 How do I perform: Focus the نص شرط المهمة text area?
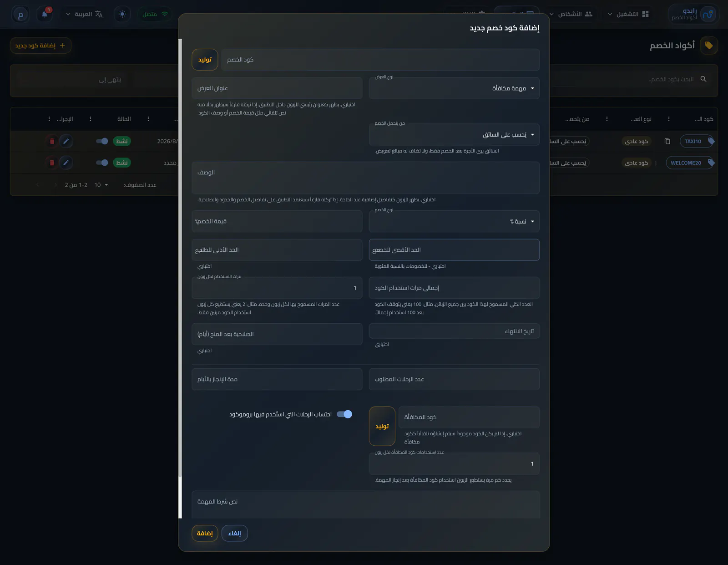point(365,504)
